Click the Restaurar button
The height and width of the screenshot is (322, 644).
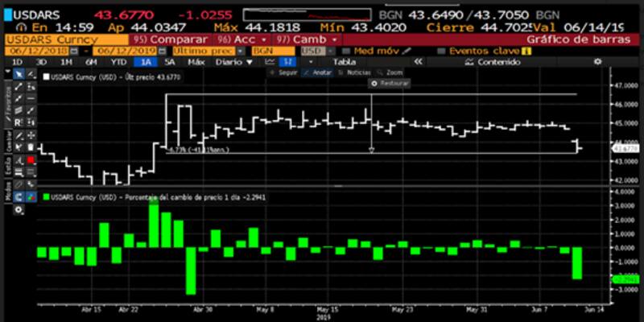point(391,83)
